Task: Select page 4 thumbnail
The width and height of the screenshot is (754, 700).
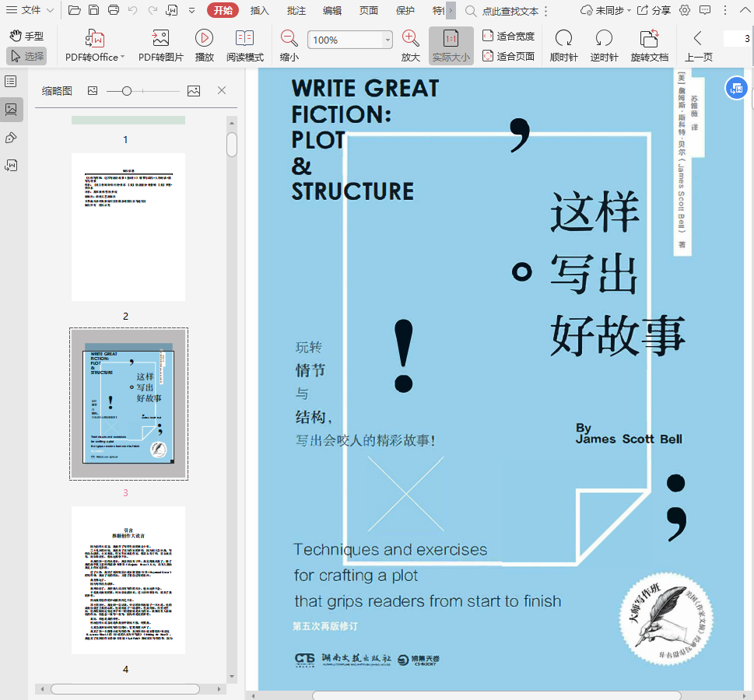Action: [128, 579]
